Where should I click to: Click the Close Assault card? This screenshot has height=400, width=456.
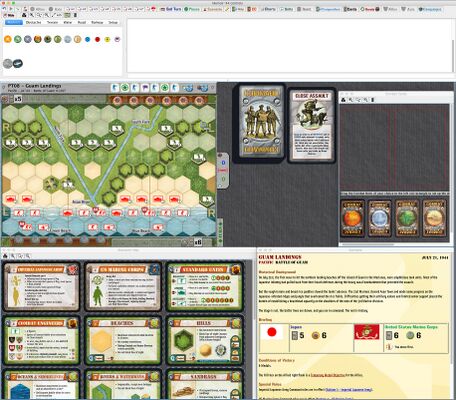click(x=312, y=125)
